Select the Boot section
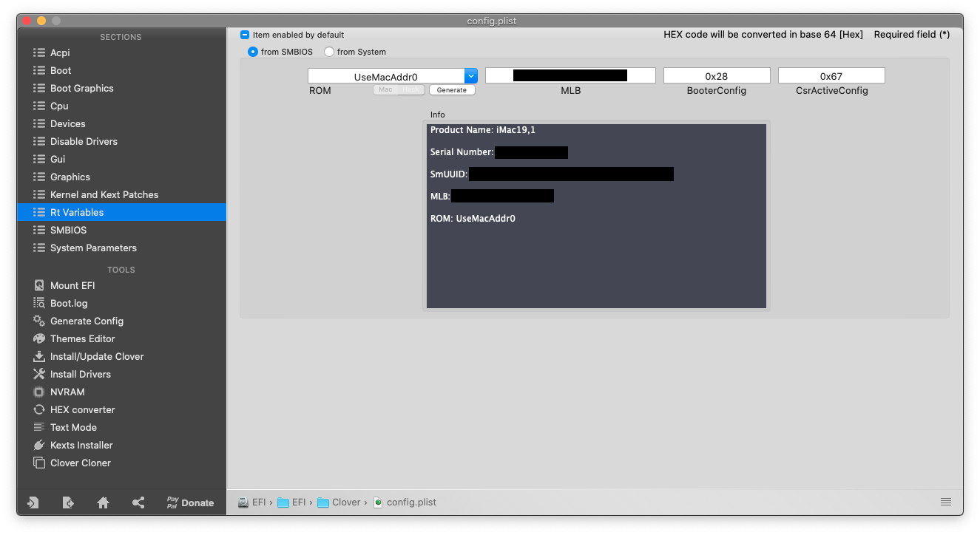 (121, 70)
